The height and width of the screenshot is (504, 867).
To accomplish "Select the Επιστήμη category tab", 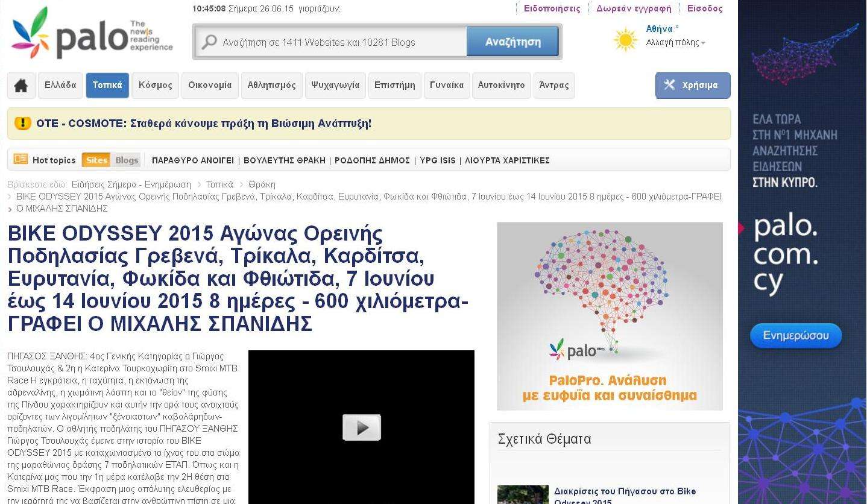I will 394,86.
